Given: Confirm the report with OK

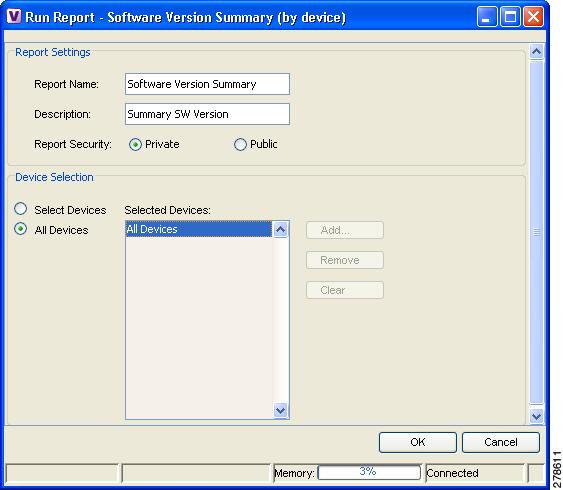Looking at the screenshot, I should pyautogui.click(x=418, y=442).
